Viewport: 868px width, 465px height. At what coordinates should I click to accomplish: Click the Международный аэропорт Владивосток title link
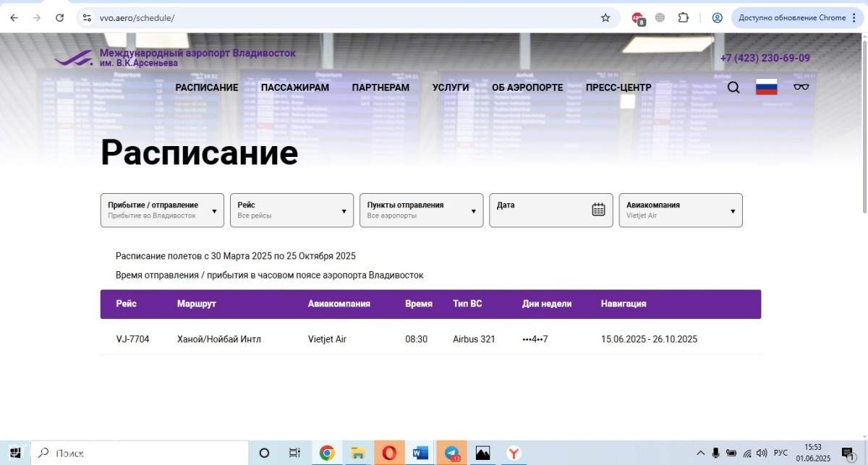pyautogui.click(x=197, y=54)
